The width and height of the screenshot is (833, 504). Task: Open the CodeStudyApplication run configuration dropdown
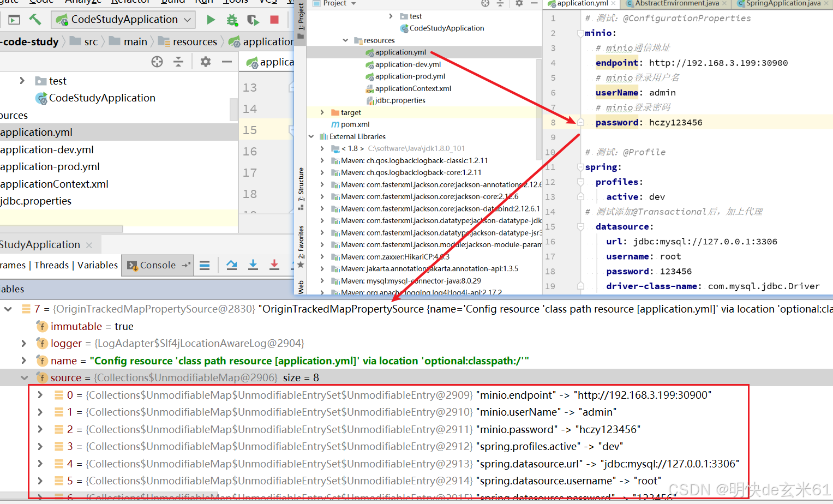[124, 20]
